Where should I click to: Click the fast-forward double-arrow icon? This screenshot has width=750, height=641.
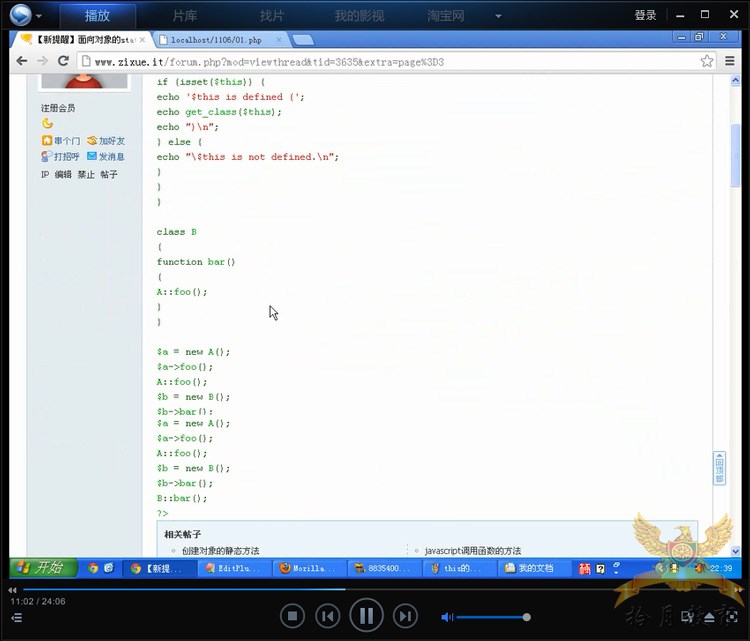739,590
